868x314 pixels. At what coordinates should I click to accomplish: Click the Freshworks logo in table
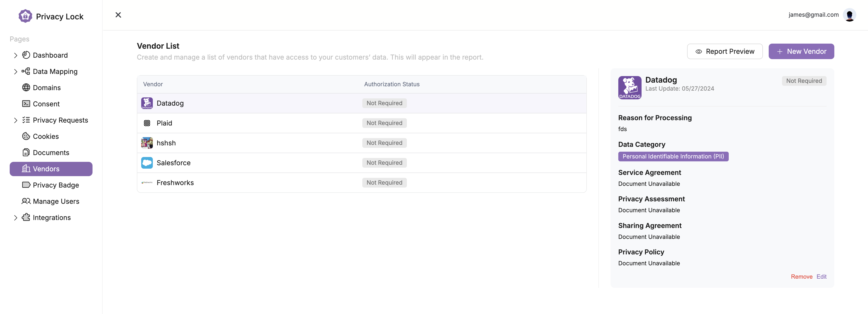147,183
